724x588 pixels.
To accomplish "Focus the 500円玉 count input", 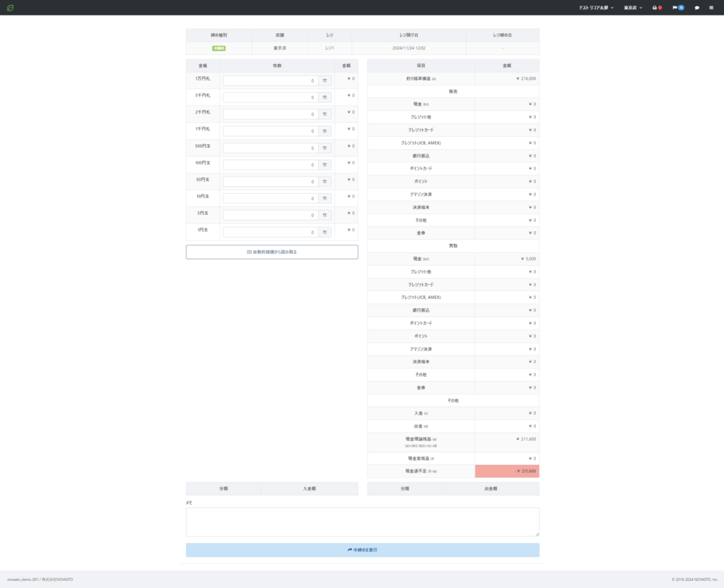I will (271, 148).
